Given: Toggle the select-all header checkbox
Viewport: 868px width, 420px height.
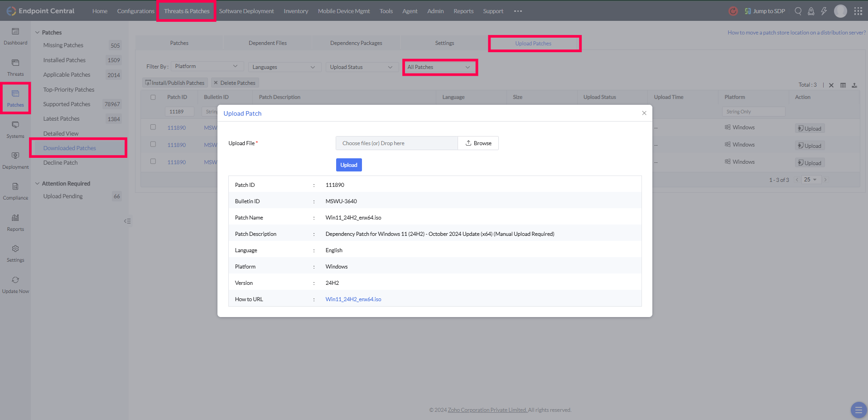Looking at the screenshot, I should point(153,97).
